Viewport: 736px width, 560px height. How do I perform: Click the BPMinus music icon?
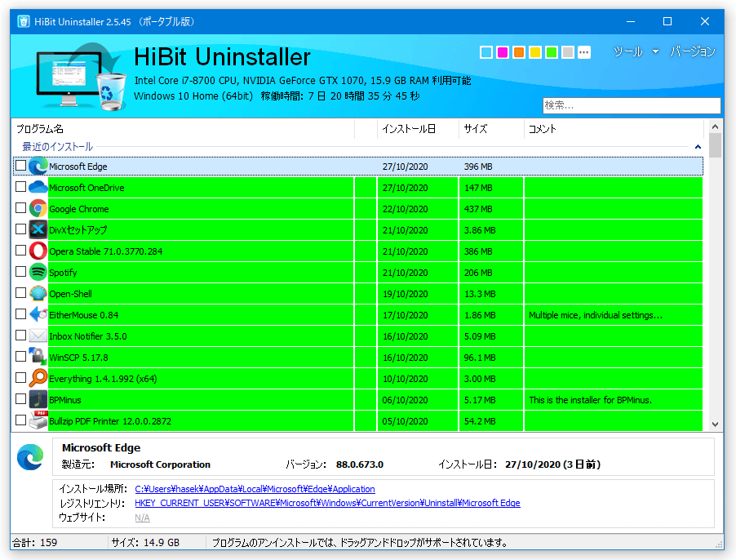[x=38, y=399]
